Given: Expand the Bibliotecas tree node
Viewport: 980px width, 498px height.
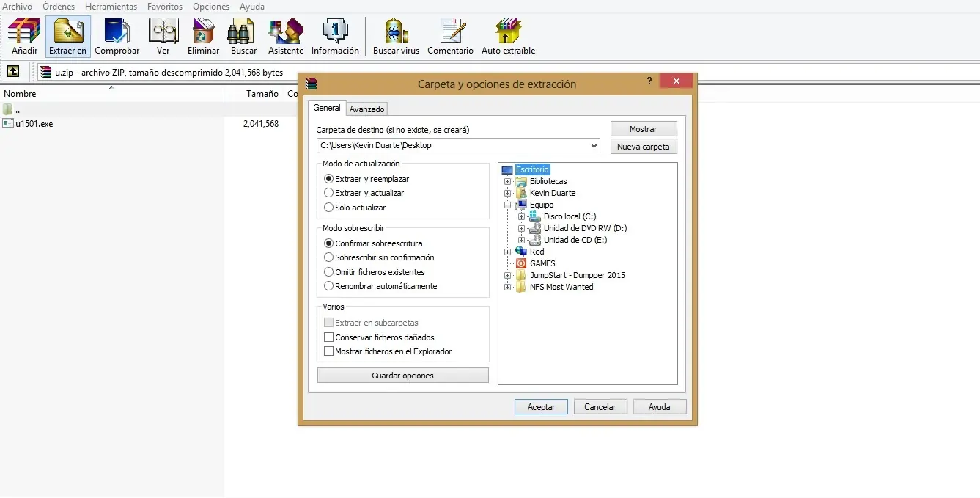Looking at the screenshot, I should point(507,182).
